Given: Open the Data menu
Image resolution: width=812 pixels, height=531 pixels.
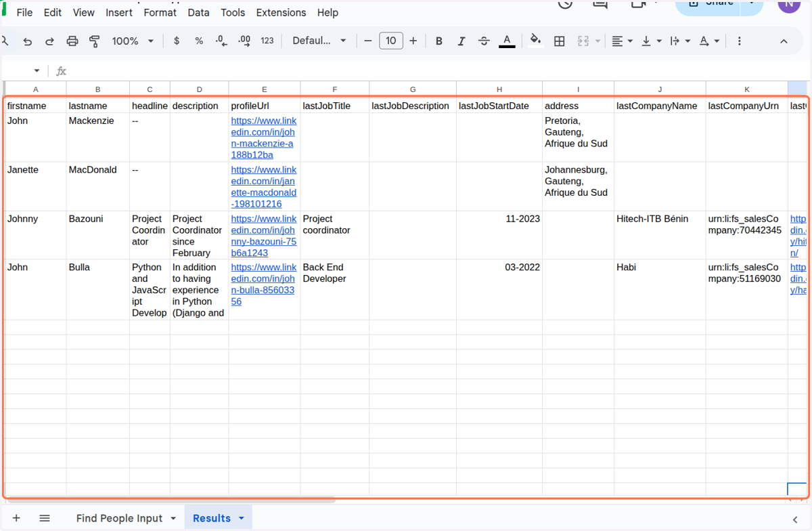Looking at the screenshot, I should [198, 12].
